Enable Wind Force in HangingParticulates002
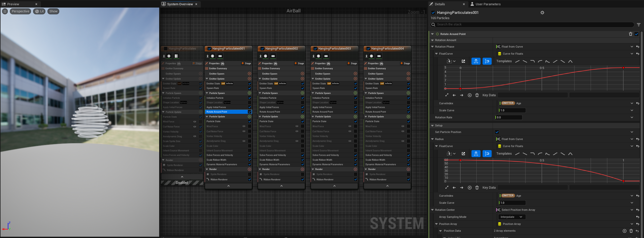The image size is (644, 238). (302, 126)
